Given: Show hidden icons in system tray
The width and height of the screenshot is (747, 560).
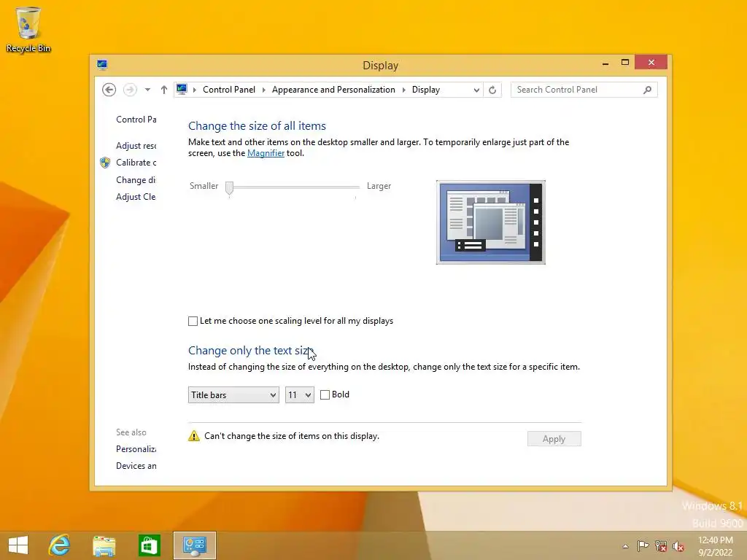Looking at the screenshot, I should (625, 546).
